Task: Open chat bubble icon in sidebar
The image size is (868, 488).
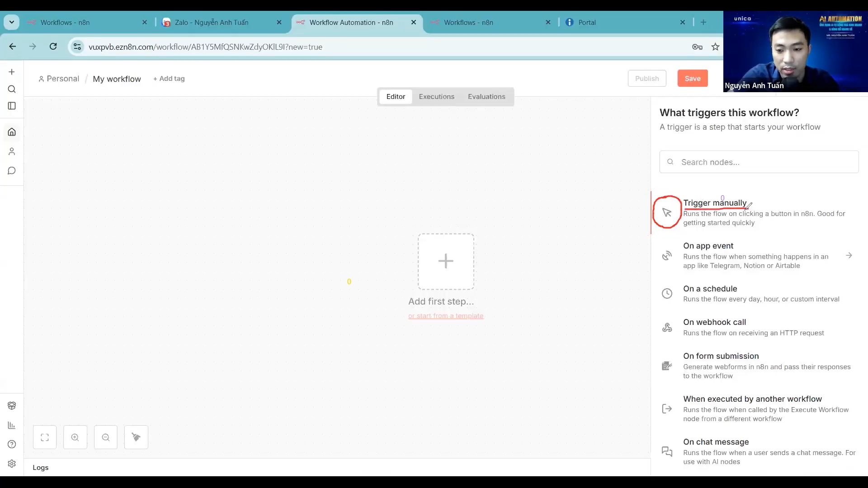Action: pos(12,171)
